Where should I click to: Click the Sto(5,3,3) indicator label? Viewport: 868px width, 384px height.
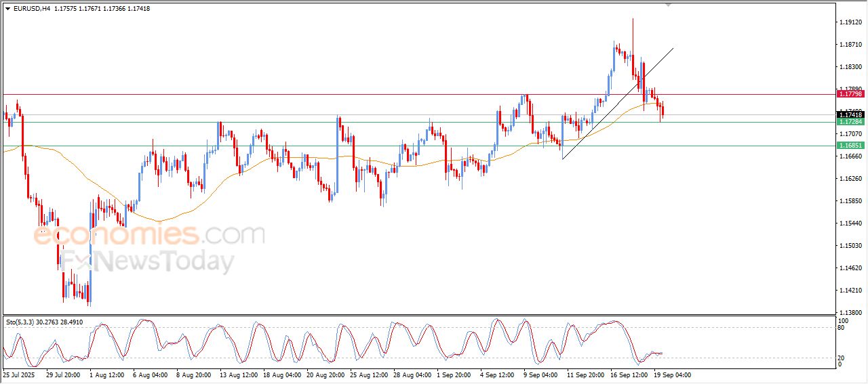[x=21, y=322]
